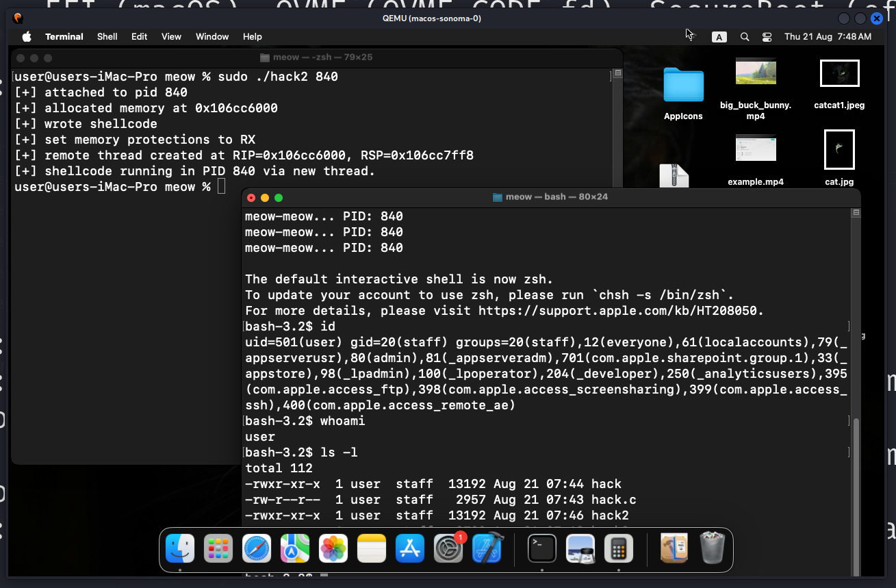Open Preview app in the Dock

coord(580,549)
